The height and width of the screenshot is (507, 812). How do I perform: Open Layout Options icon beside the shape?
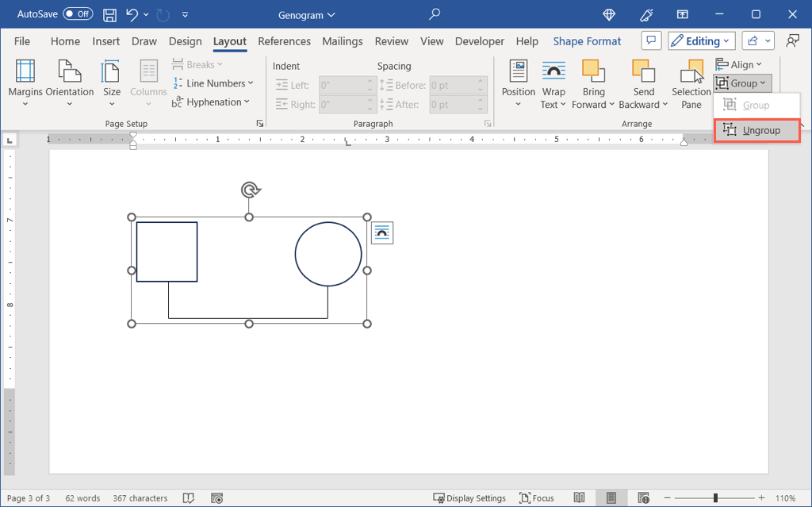[x=382, y=232]
